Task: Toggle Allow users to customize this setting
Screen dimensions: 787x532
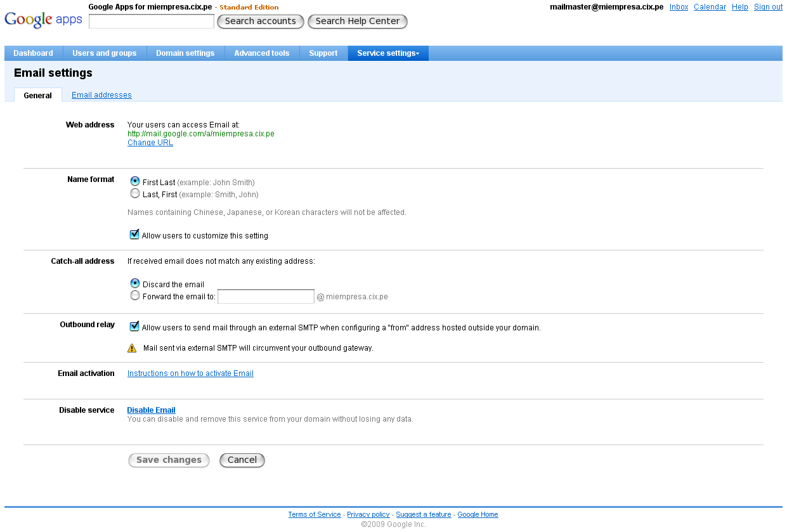Action: point(134,235)
